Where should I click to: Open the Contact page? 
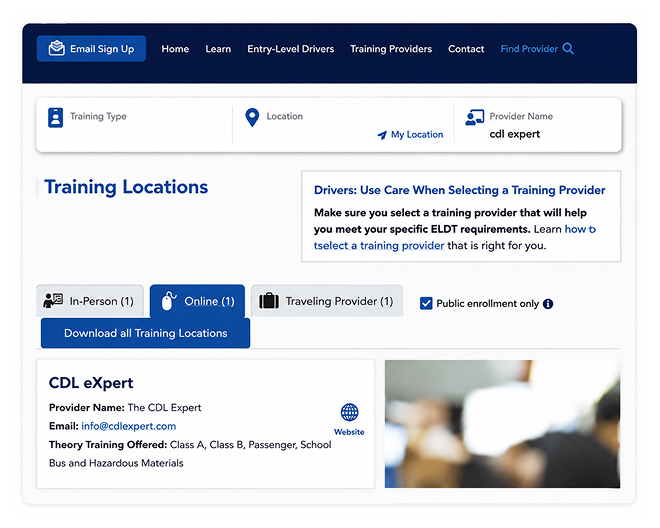[466, 49]
